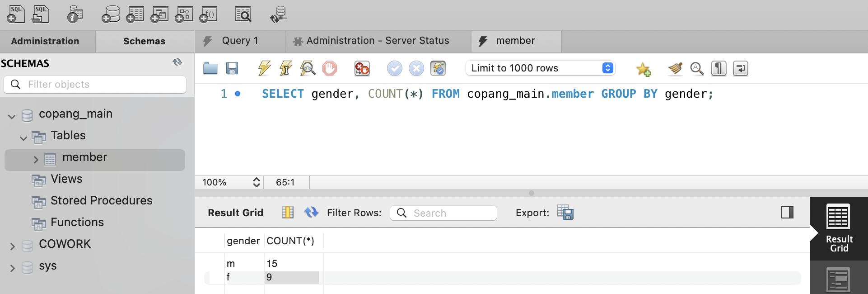Open a script file folder icon
This screenshot has height=294, width=868.
click(210, 68)
